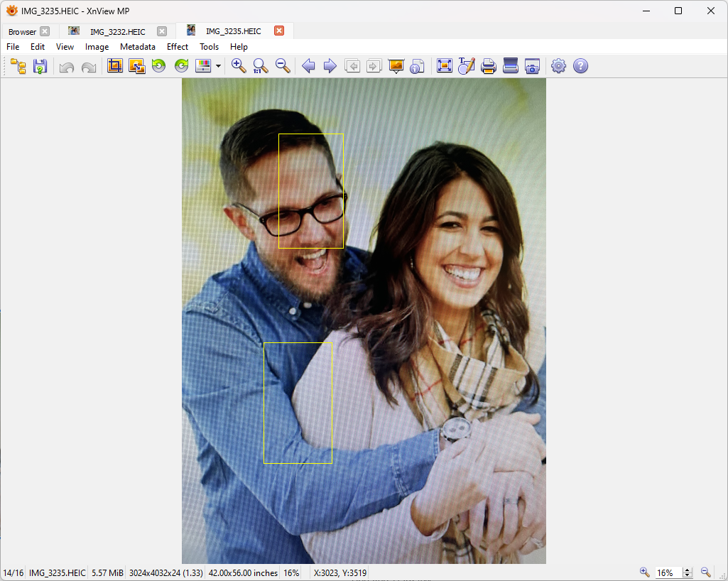Select the Crop tool icon
The height and width of the screenshot is (581, 728).
coord(114,66)
